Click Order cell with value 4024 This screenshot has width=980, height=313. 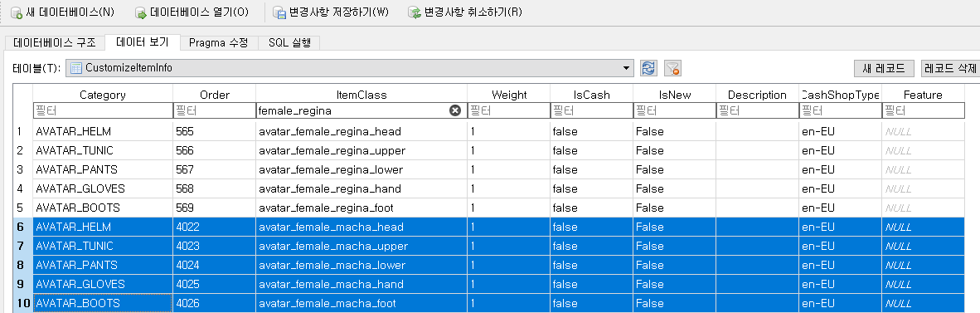pyautogui.click(x=215, y=265)
